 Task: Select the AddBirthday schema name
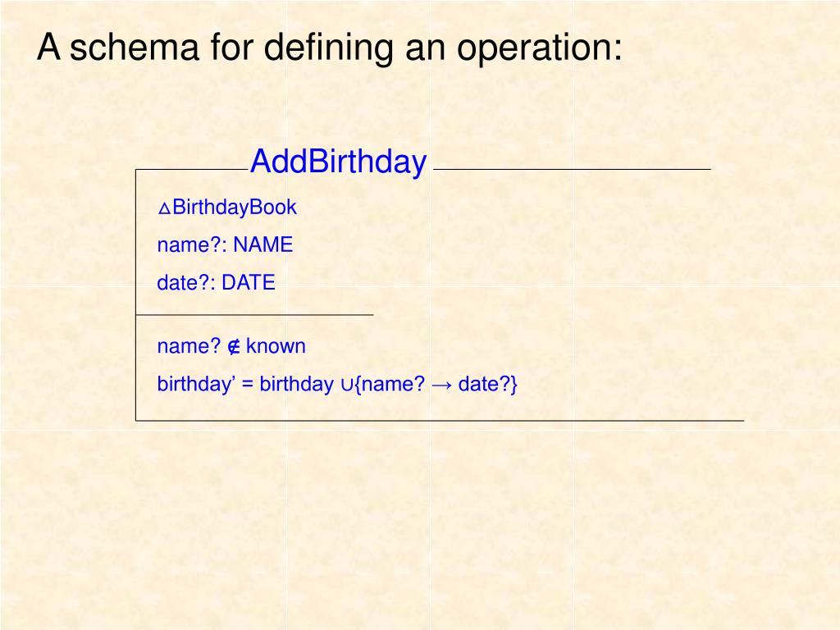pyautogui.click(x=338, y=161)
